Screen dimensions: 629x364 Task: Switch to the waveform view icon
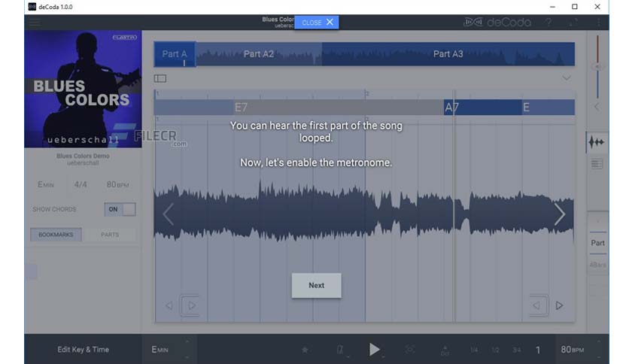(597, 142)
